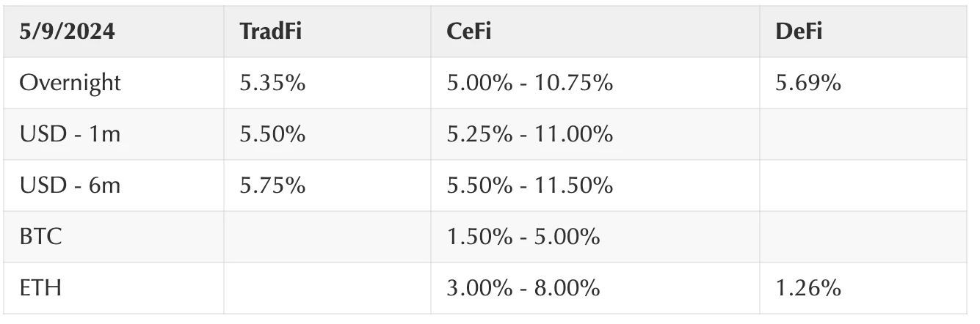Select the CeFi range 5.00% - 10.75%

click(x=529, y=83)
